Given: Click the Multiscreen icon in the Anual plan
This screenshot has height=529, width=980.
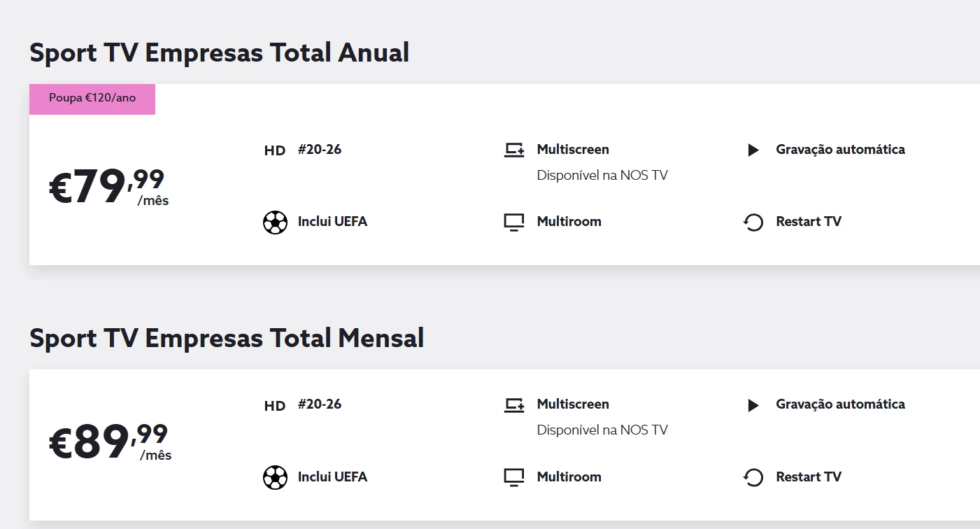Looking at the screenshot, I should click(514, 150).
